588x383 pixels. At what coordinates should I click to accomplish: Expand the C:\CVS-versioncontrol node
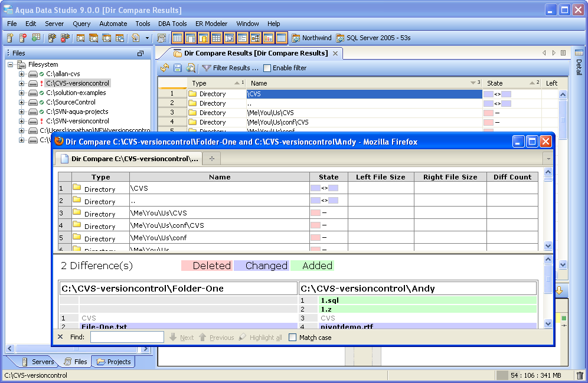coord(22,83)
